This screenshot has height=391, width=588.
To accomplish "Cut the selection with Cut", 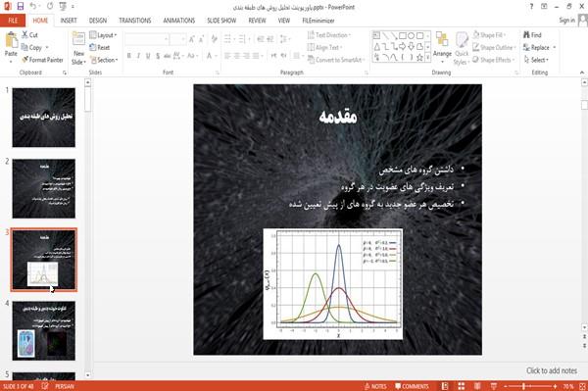I will pyautogui.click(x=29, y=35).
